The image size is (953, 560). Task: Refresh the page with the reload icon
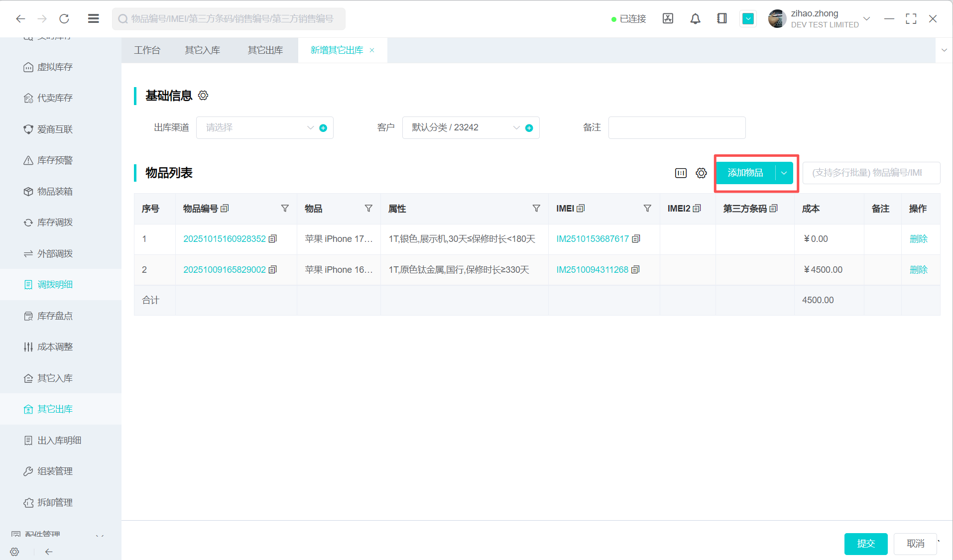click(64, 19)
